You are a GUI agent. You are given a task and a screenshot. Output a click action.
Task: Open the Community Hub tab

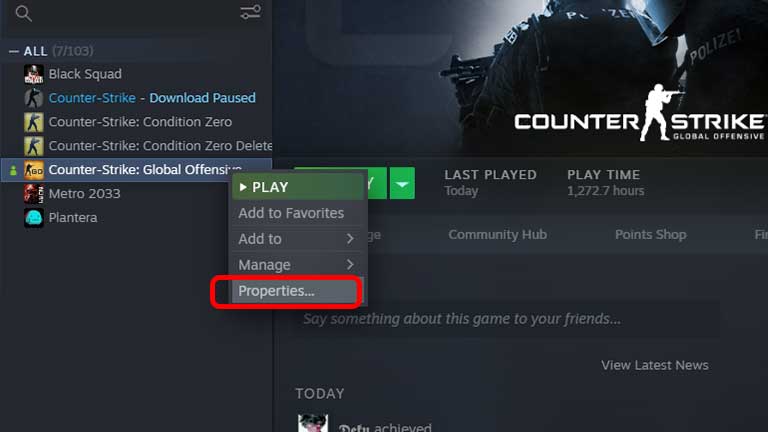click(498, 235)
